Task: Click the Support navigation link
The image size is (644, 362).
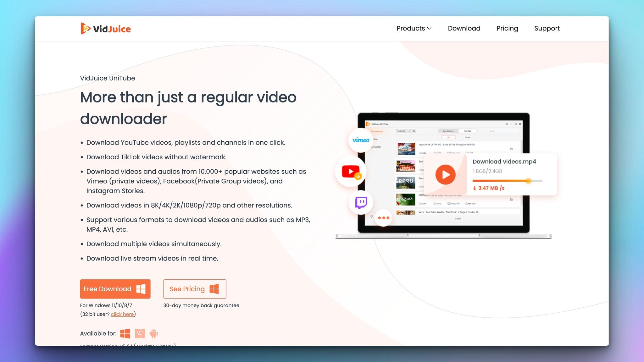Action: click(x=547, y=28)
